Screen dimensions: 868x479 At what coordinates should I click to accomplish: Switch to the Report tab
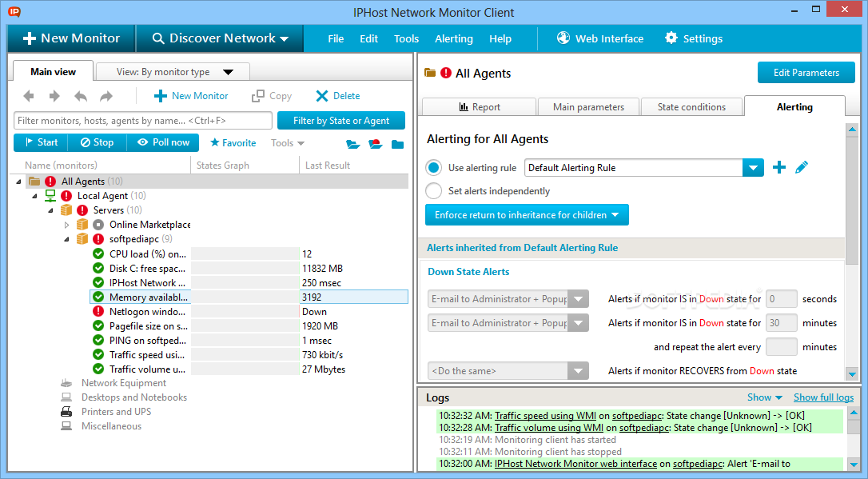click(480, 107)
